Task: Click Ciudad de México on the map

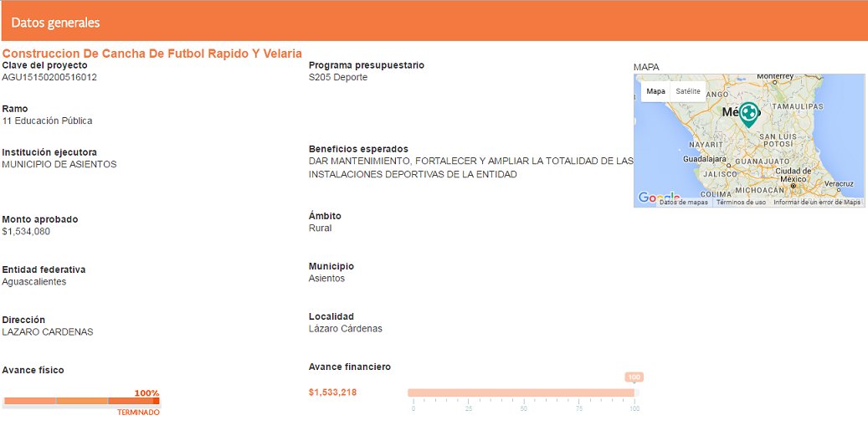Action: coord(794,176)
